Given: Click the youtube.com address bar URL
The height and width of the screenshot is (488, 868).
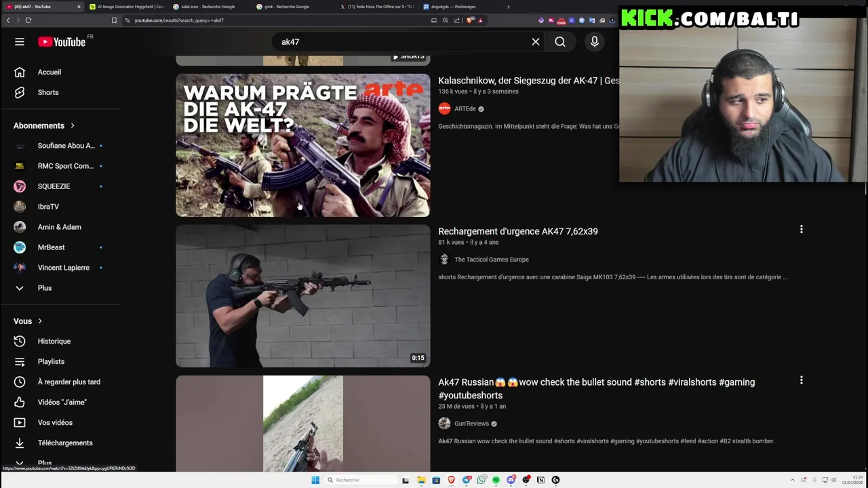Looking at the screenshot, I should pyautogui.click(x=179, y=20).
